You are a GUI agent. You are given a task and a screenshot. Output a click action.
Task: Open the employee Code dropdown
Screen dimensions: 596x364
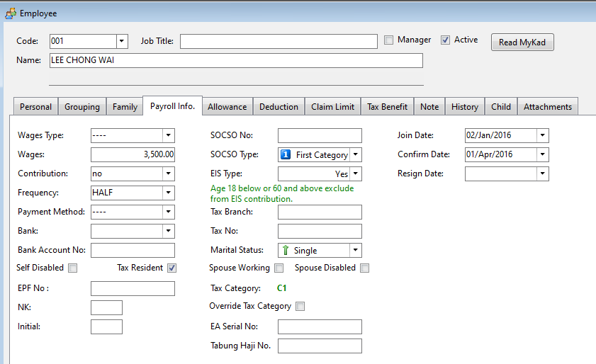(x=121, y=42)
